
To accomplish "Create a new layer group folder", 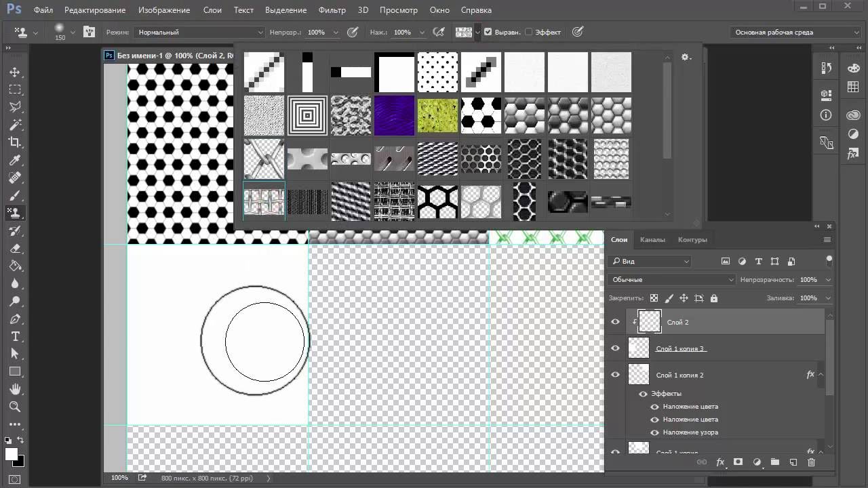I will tap(774, 462).
